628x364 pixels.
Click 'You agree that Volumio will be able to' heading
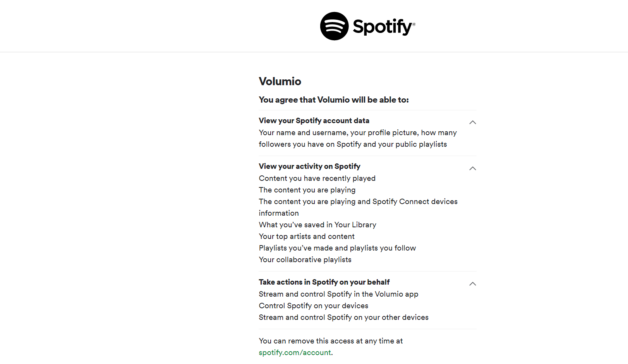coord(334,100)
